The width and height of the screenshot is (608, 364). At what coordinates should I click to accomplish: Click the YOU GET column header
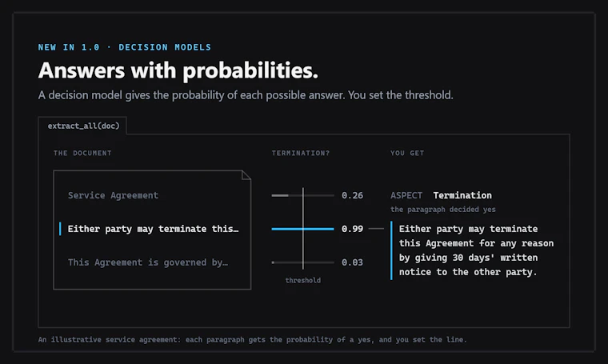tap(407, 153)
